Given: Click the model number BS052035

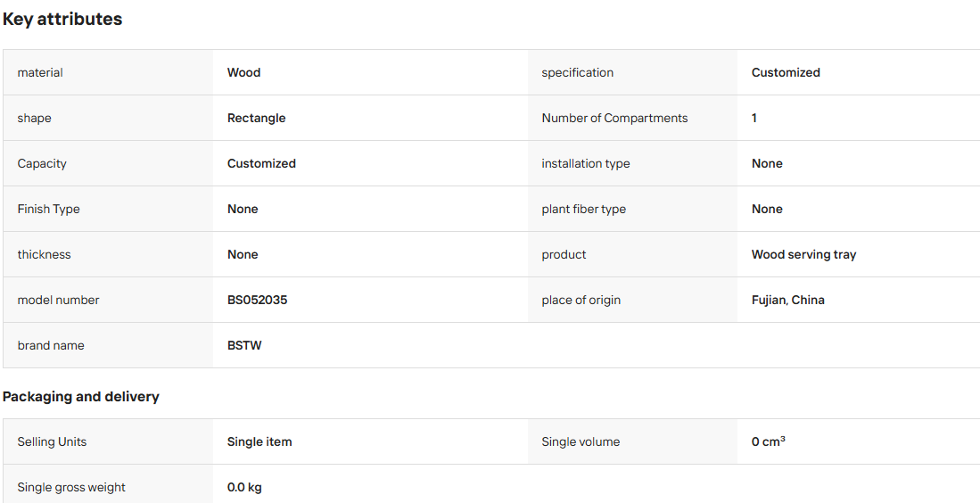Looking at the screenshot, I should pyautogui.click(x=258, y=300).
